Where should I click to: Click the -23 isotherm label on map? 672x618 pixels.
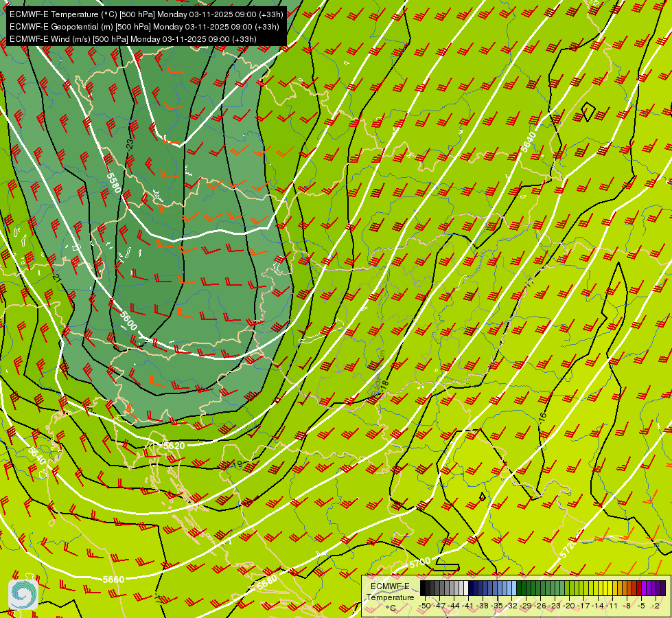pyautogui.click(x=130, y=144)
